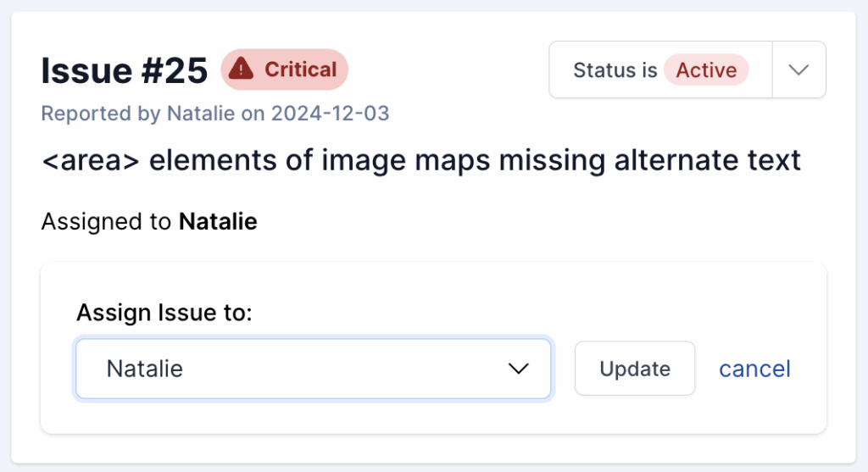Click the word 'Natalie' inside the select field
Screen dimensions: 868x472
[x=145, y=369]
